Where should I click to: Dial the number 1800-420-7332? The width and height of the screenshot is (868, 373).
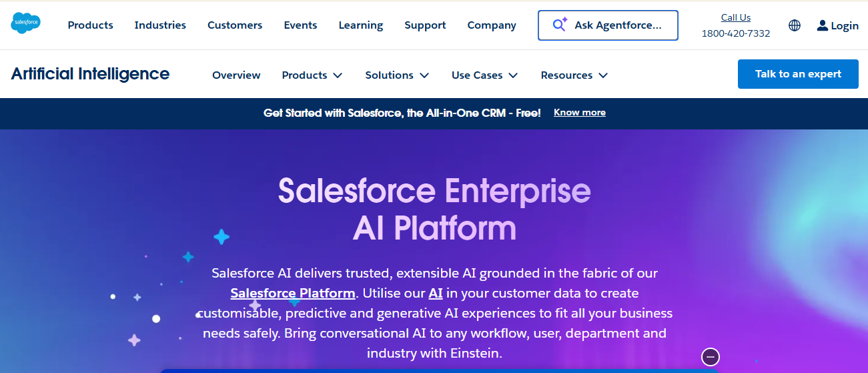click(736, 33)
